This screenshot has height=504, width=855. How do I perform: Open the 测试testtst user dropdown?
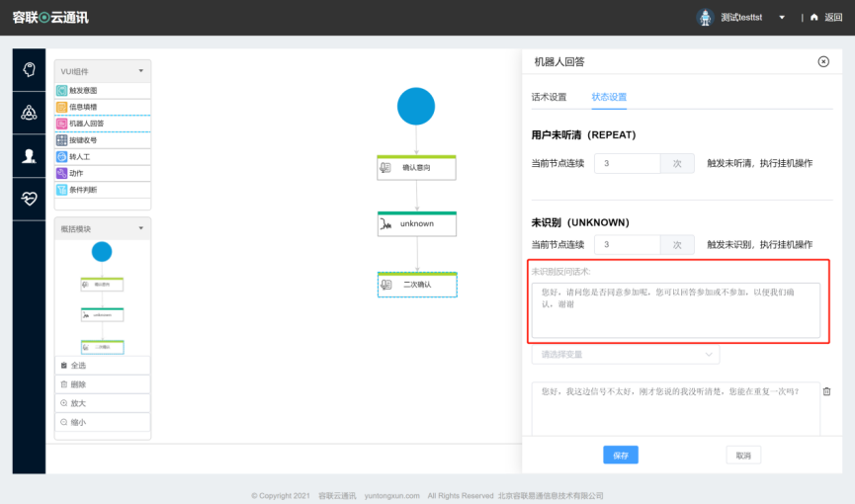point(782,18)
